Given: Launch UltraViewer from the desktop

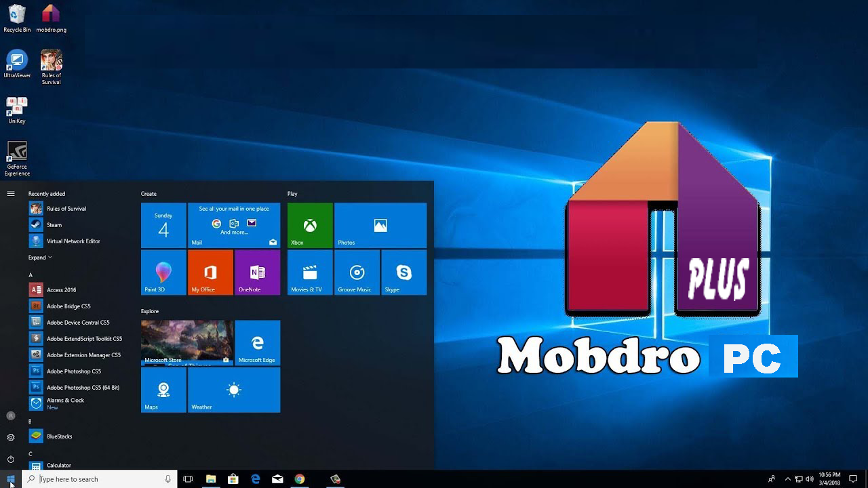Looking at the screenshot, I should point(17,64).
